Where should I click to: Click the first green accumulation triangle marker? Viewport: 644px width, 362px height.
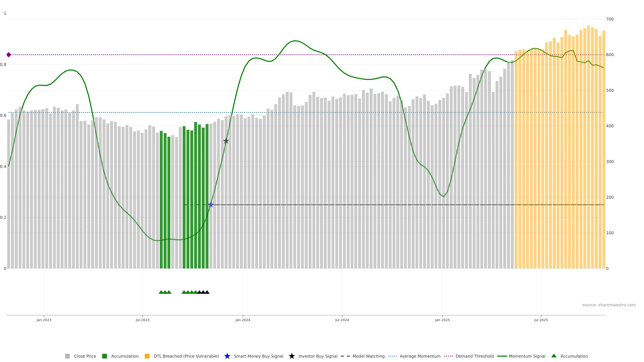pyautogui.click(x=161, y=292)
